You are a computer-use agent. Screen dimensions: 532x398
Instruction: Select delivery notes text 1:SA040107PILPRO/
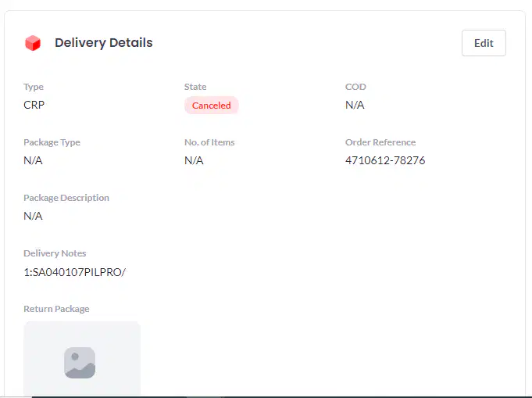(x=75, y=272)
